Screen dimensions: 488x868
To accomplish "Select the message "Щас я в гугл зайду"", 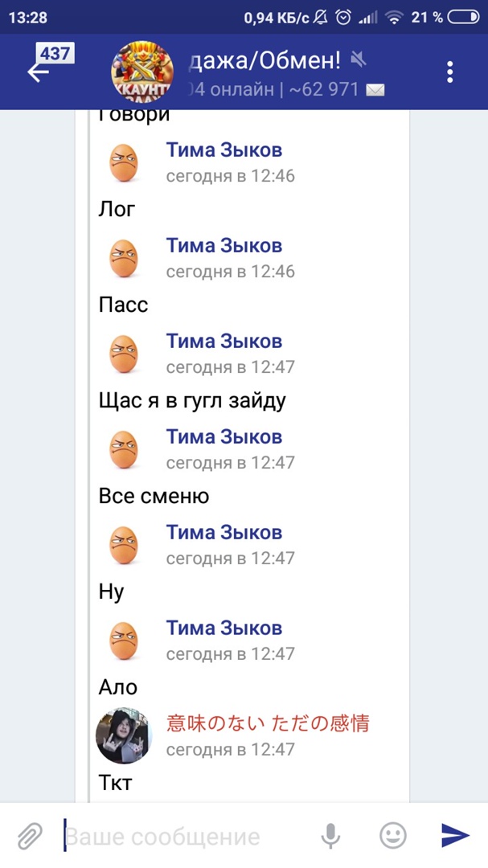I will coord(192,400).
